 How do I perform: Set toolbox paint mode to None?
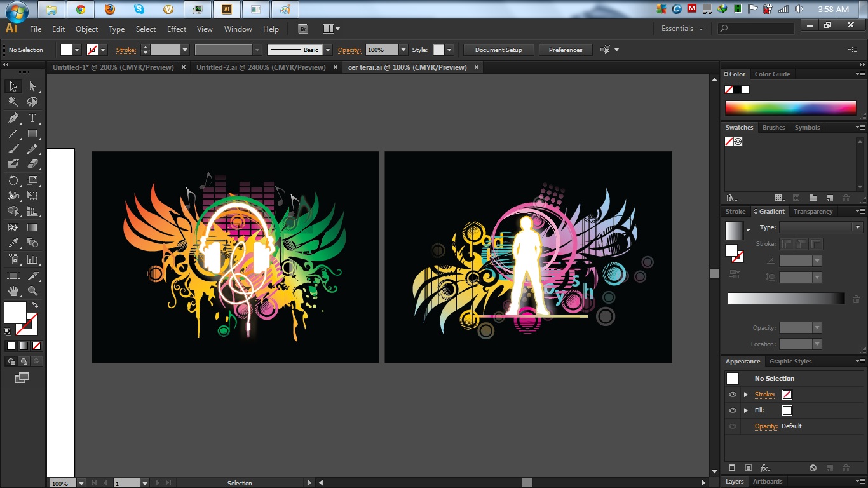(x=36, y=346)
